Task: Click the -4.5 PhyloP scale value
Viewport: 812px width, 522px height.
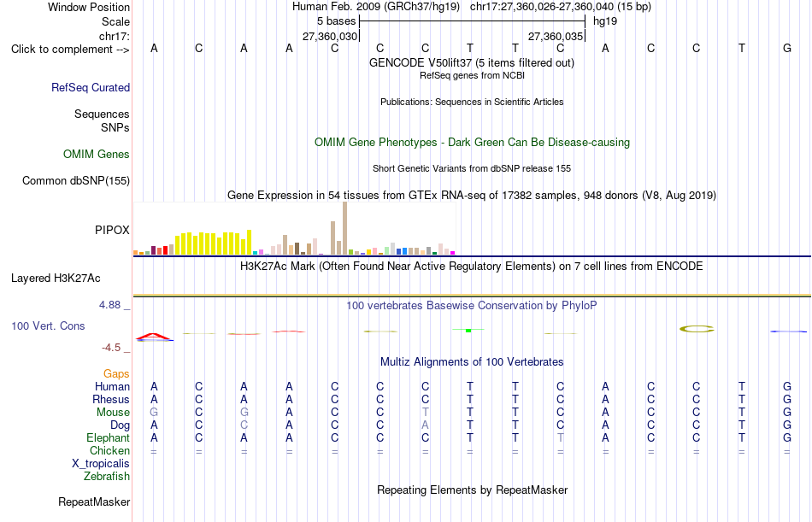Action: tap(111, 348)
